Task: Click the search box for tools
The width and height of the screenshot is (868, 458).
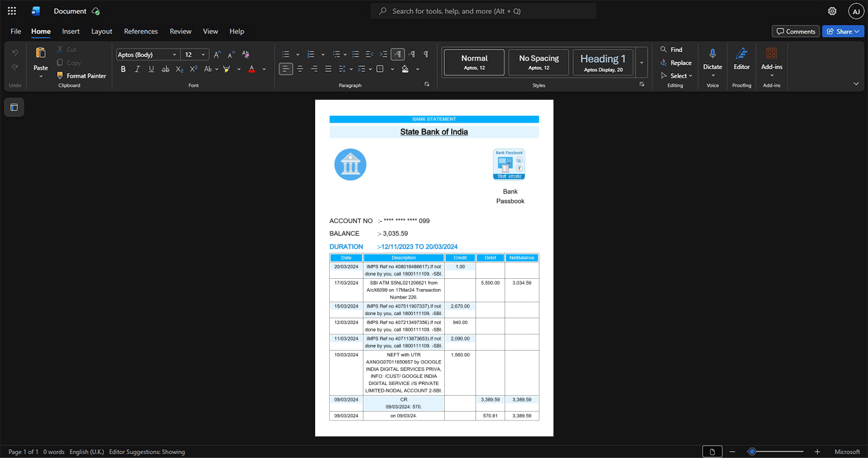Action: [484, 11]
